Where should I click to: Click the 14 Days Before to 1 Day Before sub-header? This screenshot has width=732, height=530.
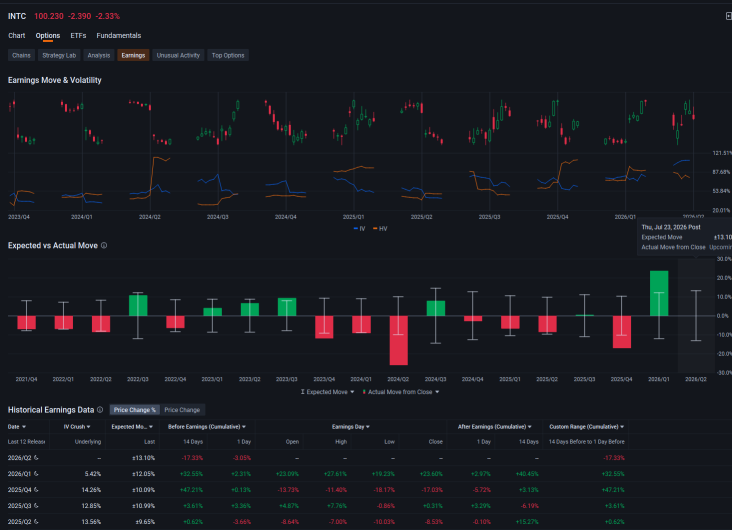tap(586, 442)
